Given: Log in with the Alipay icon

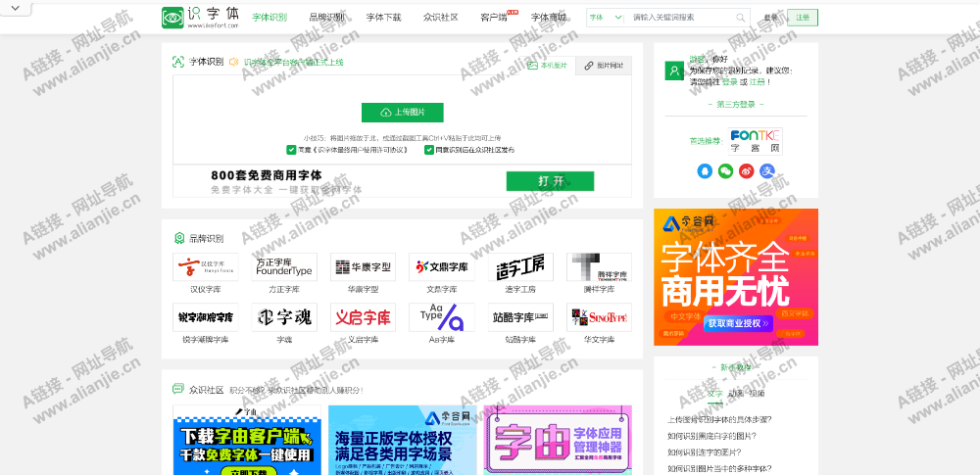Looking at the screenshot, I should point(767,170).
